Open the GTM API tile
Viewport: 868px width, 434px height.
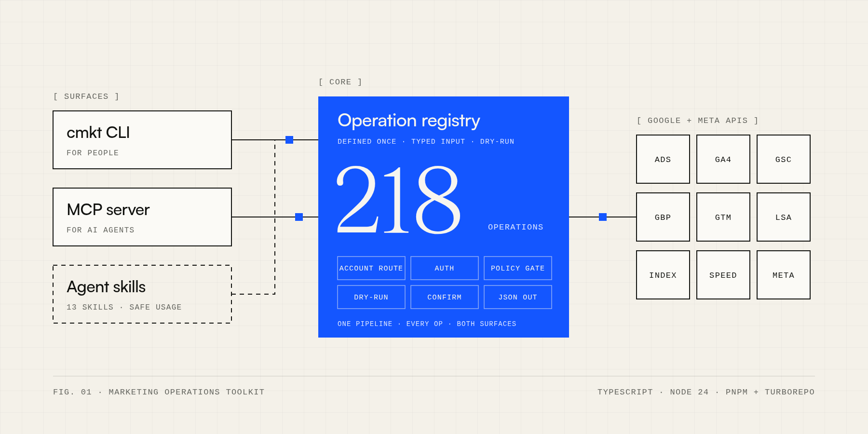(723, 217)
